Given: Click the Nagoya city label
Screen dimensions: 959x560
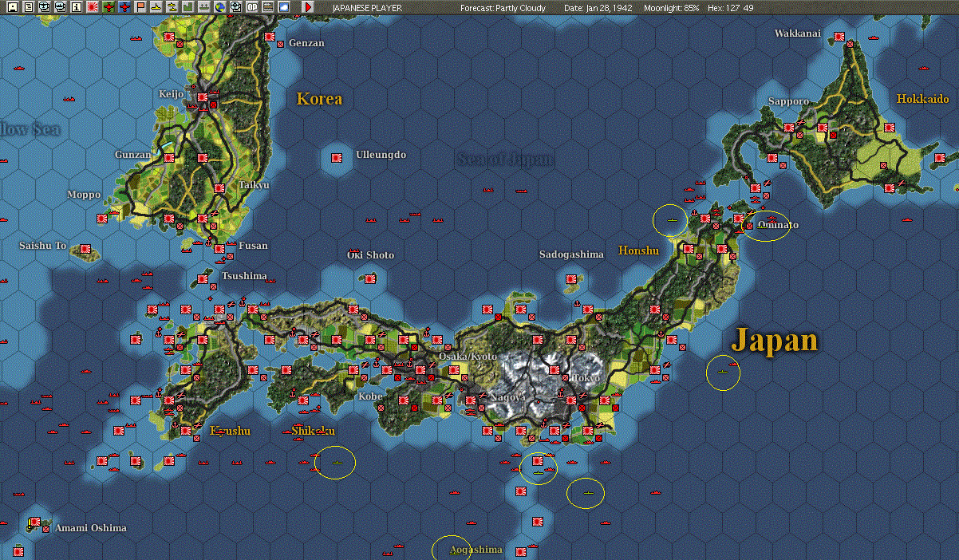Looking at the screenshot, I should tap(507, 396).
